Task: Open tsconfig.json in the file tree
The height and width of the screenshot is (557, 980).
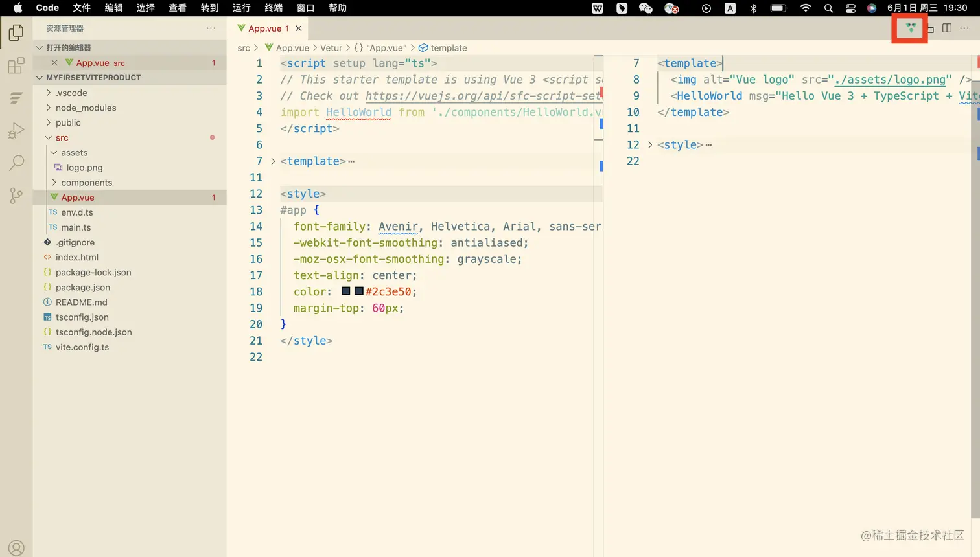Action: pyautogui.click(x=82, y=317)
